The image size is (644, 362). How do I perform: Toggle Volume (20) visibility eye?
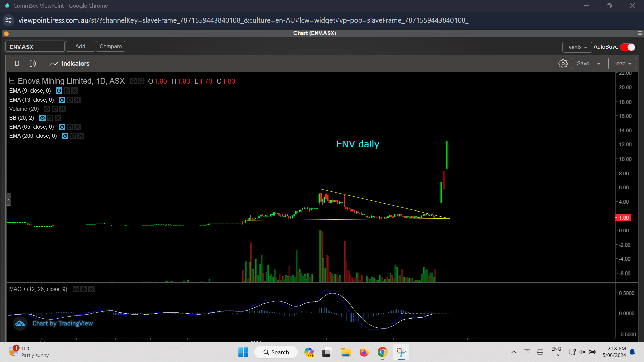pos(47,109)
